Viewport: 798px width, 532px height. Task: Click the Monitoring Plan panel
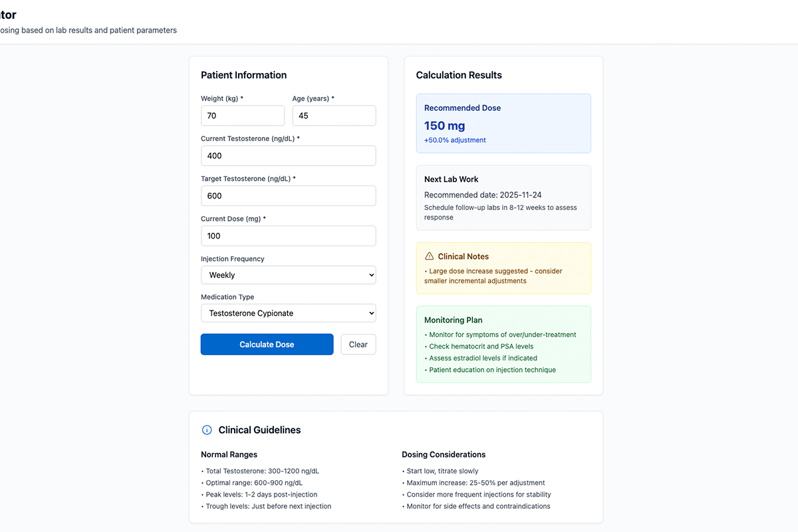[x=503, y=344]
